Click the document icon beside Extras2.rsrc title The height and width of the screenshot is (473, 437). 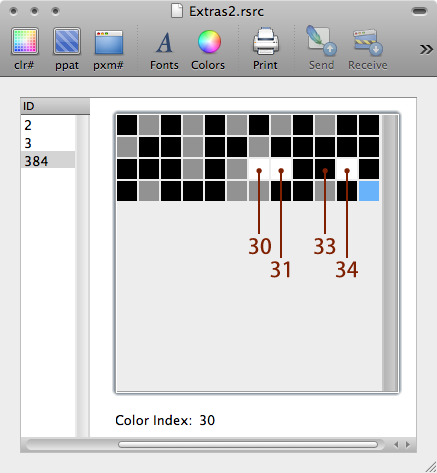point(177,11)
